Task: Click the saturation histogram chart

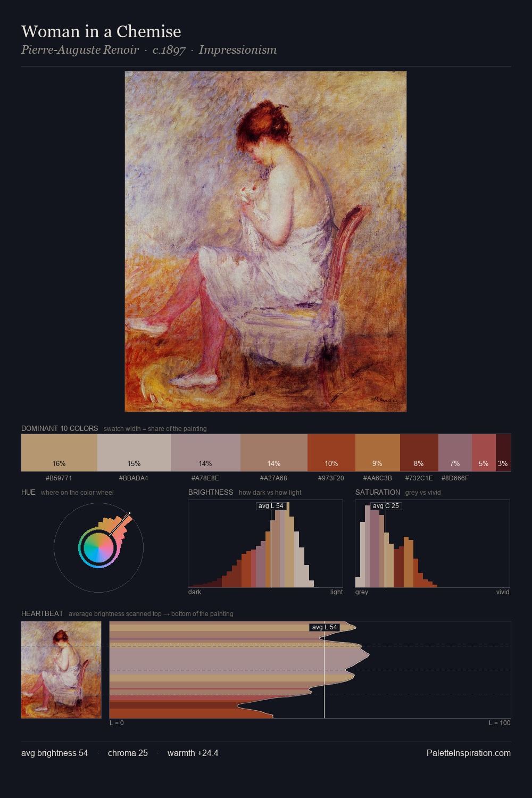Action: (x=433, y=544)
